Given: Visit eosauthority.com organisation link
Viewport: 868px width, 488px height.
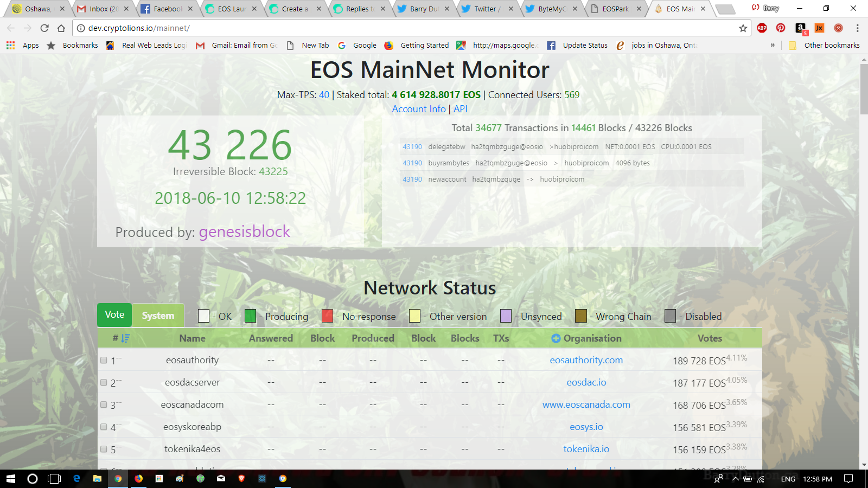Looking at the screenshot, I should pos(586,360).
